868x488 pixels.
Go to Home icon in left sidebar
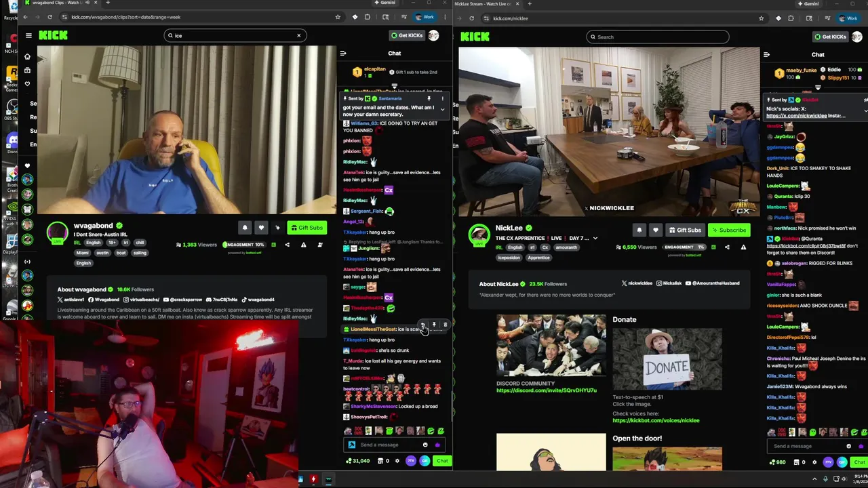tap(27, 57)
